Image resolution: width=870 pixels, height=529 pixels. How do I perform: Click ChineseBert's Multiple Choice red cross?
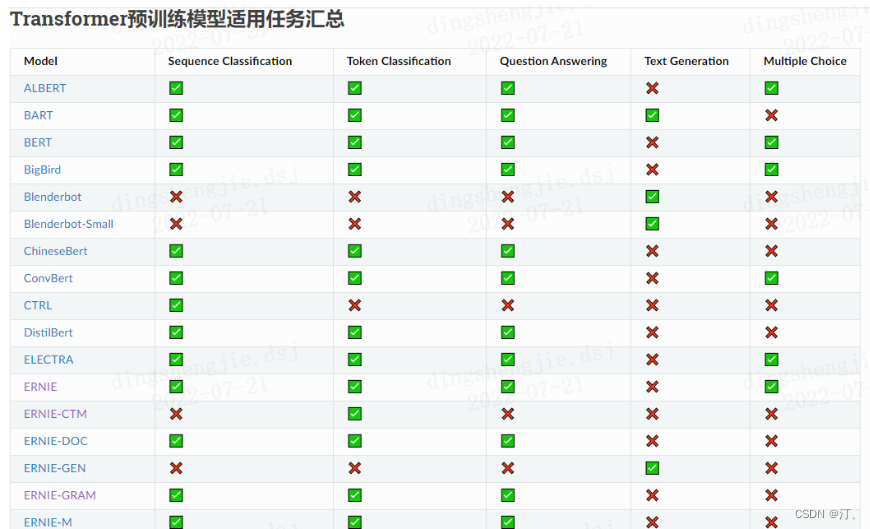(x=771, y=251)
